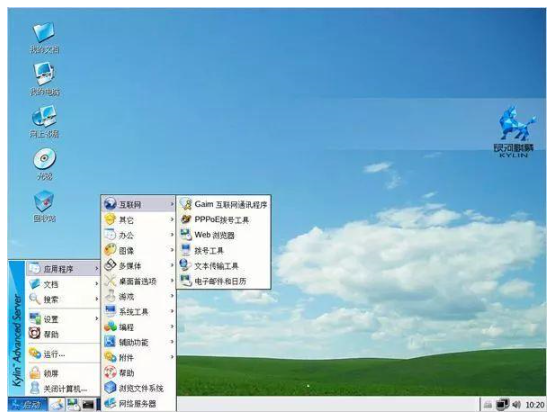Click 帮助 in the applications submenu
This screenshot has height=419, width=555.
point(138,373)
